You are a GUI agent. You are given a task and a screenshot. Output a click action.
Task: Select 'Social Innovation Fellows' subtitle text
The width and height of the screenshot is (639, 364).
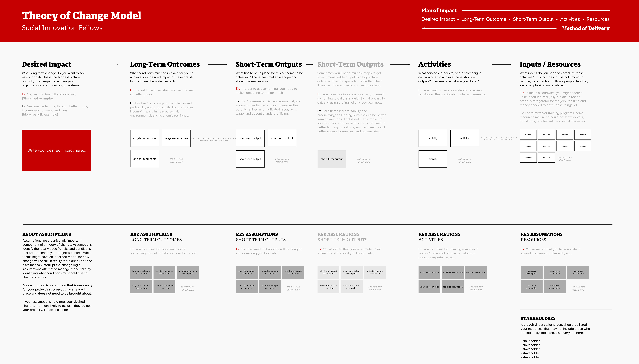click(62, 28)
